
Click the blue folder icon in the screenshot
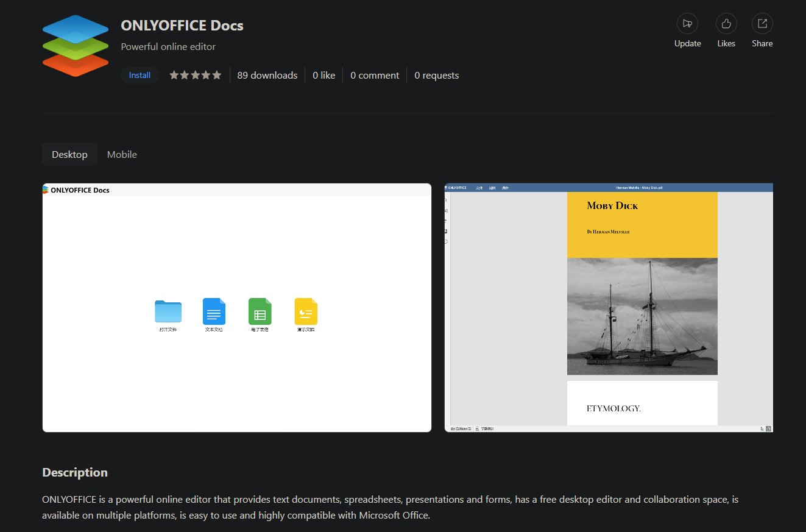168,311
